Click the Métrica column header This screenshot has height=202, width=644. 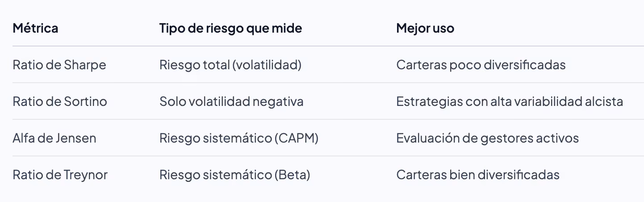coord(35,29)
